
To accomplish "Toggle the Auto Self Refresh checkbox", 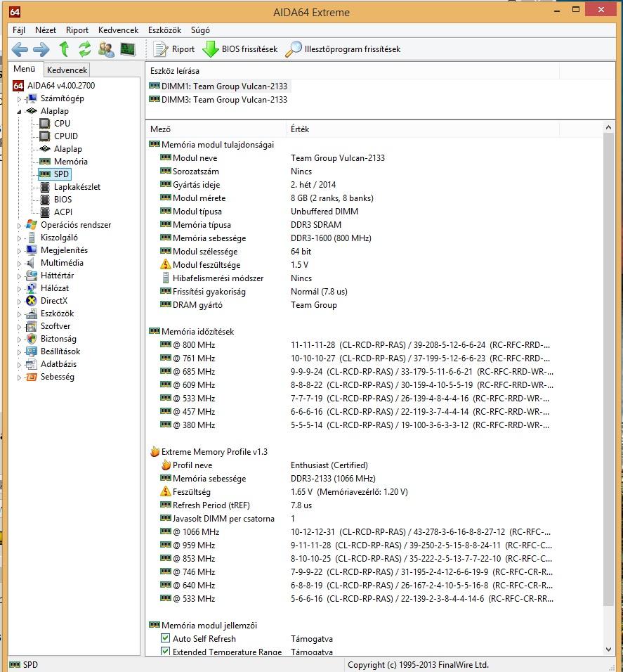I will [165, 638].
